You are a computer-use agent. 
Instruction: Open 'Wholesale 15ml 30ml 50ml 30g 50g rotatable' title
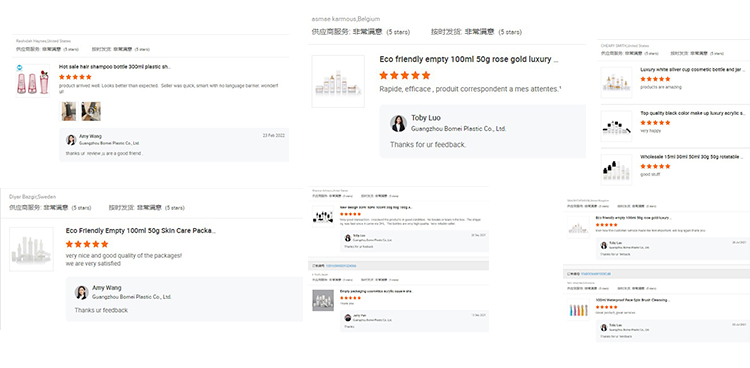(x=692, y=157)
